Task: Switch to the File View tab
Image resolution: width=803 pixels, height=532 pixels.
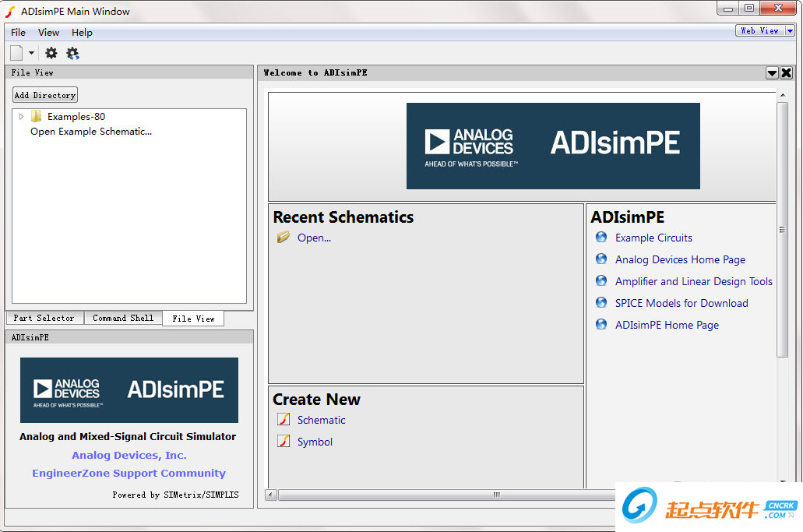Action: (193, 319)
